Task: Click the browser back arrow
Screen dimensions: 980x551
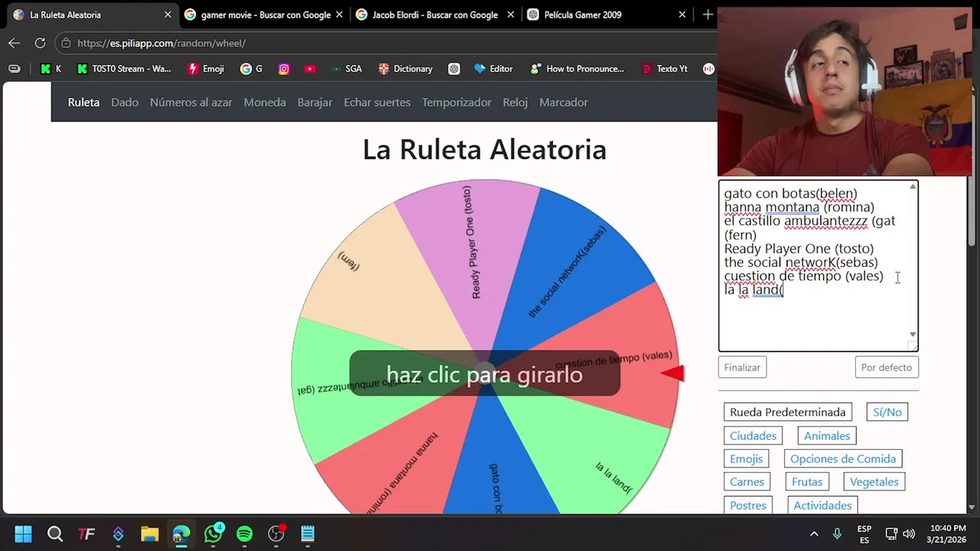Action: 14,43
